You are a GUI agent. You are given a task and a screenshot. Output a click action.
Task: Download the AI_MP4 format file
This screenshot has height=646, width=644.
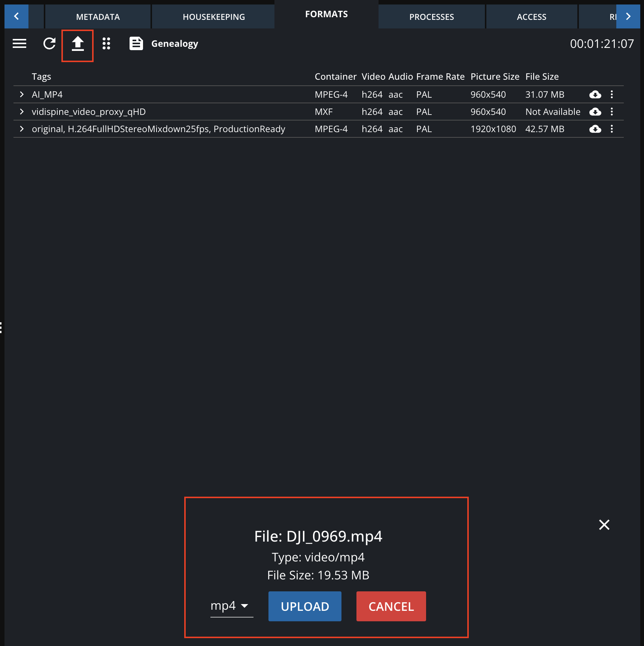(x=595, y=95)
